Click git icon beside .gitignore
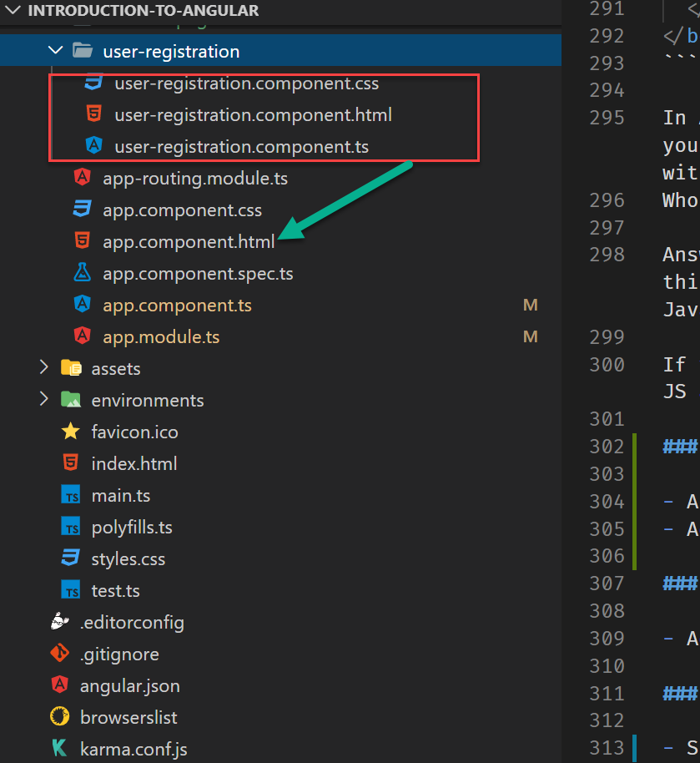700x763 pixels. 60,653
